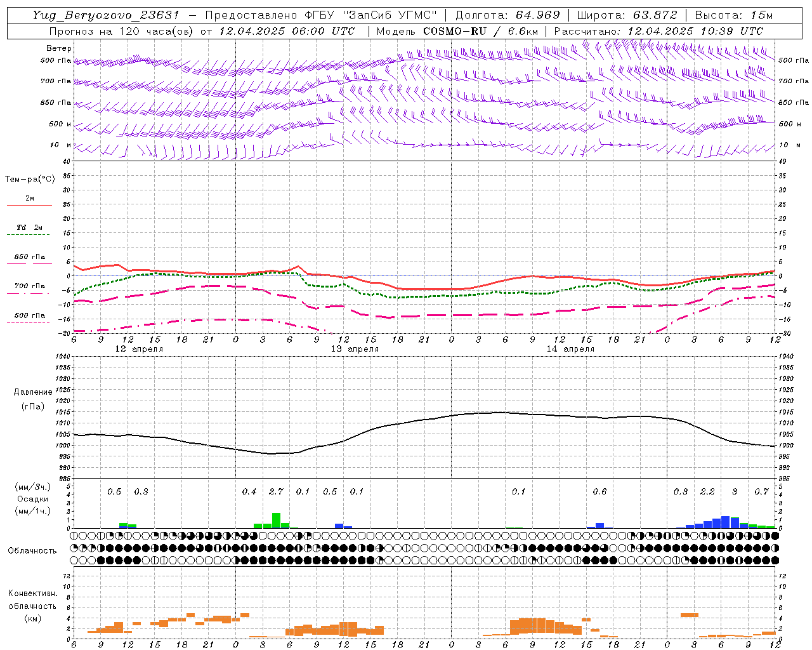Click the 500 м wind level label on the left
Image resolution: width=812 pixels, height=650 pixels.
[61, 124]
